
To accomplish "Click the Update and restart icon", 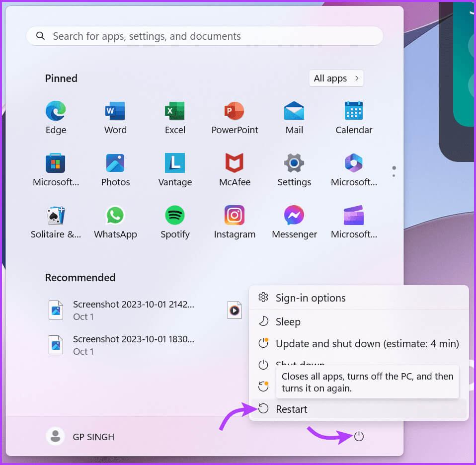I will point(263,386).
